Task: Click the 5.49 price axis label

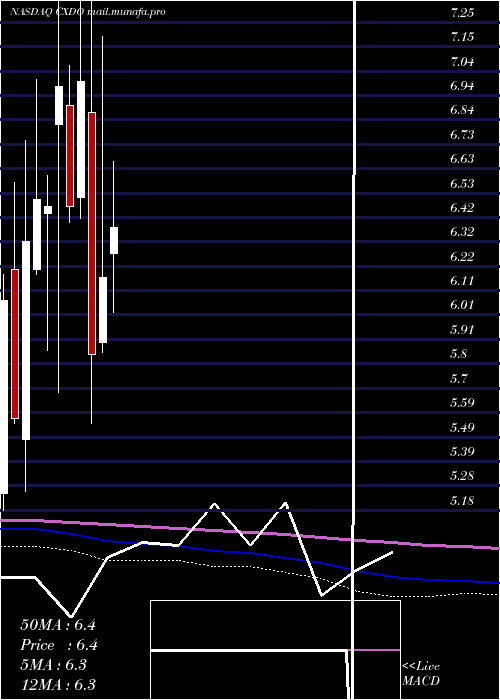Action: coord(462,427)
